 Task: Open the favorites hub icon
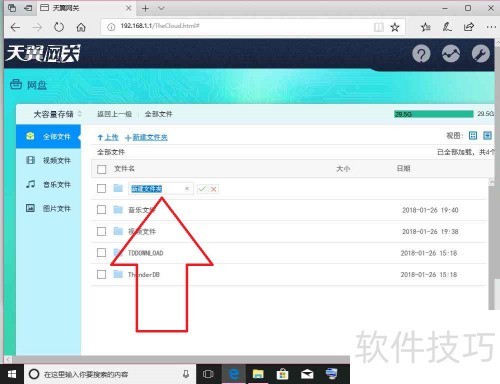coord(425,27)
